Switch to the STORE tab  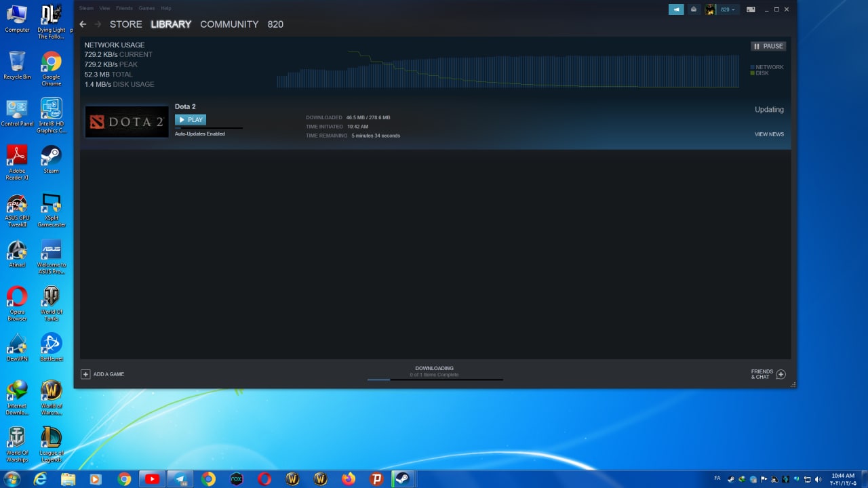click(x=126, y=24)
